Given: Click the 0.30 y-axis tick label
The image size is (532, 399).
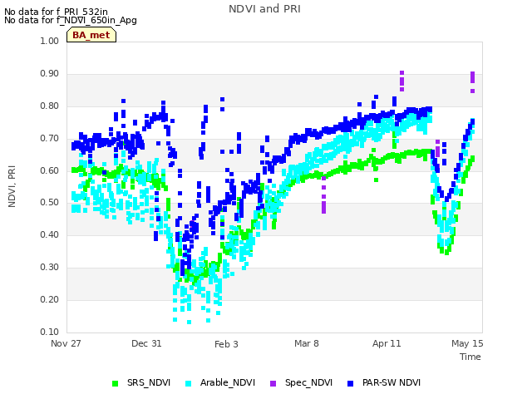Looking at the screenshot, I should [50, 268].
